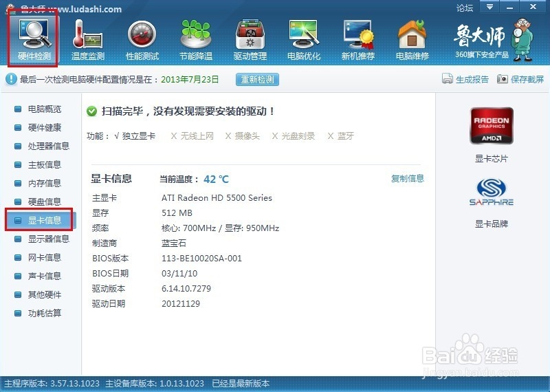Click the 360旗下安全产品 tagline

(x=482, y=55)
